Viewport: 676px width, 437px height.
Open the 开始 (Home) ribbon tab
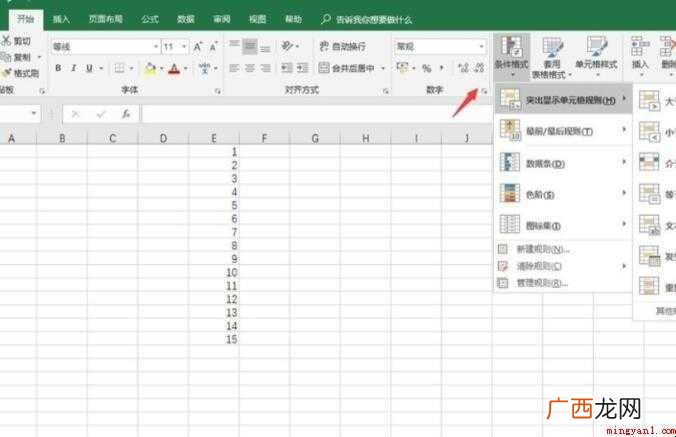tap(25, 19)
